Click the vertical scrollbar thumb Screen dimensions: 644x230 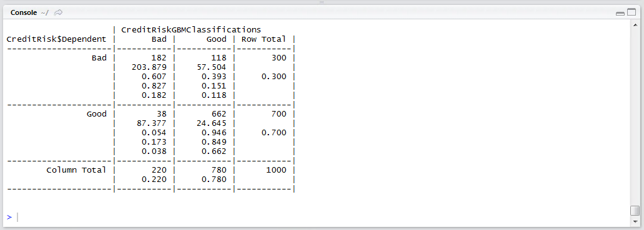pyautogui.click(x=635, y=210)
